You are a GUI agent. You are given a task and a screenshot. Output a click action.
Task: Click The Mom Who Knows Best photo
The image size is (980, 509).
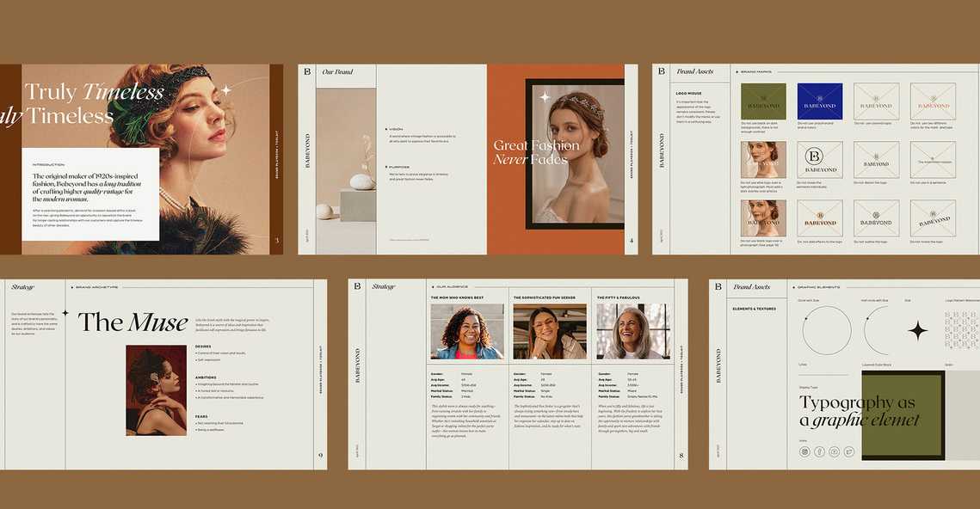pos(467,331)
